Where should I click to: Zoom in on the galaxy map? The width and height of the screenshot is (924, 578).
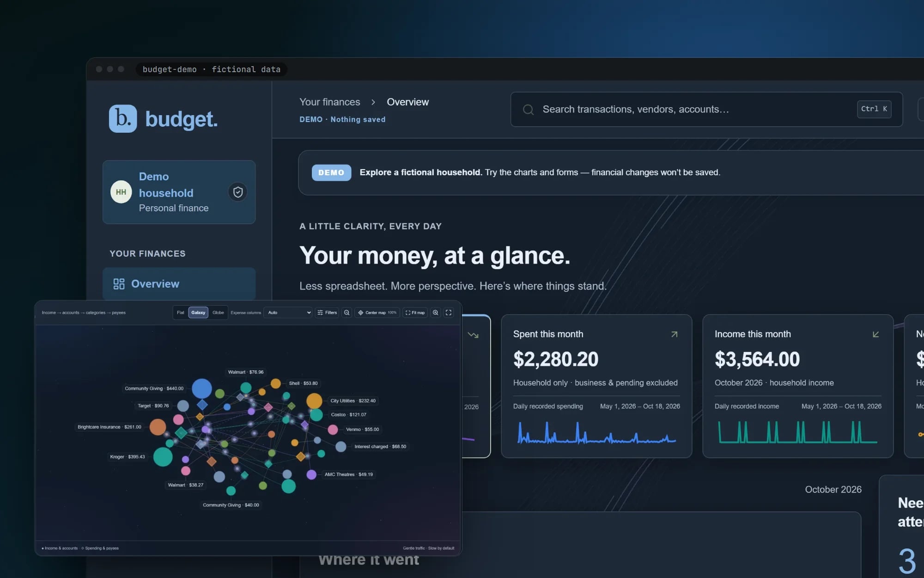click(435, 313)
